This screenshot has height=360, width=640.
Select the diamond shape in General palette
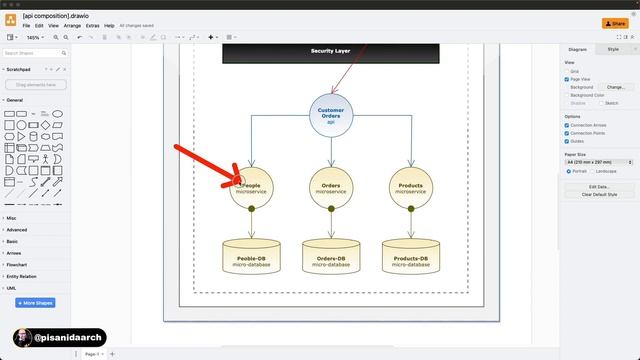45,125
